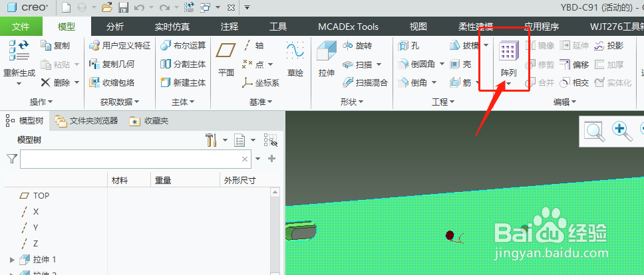Select 复制几何 copy geometry
Viewport: 644px width, 275px height.
tap(112, 64)
